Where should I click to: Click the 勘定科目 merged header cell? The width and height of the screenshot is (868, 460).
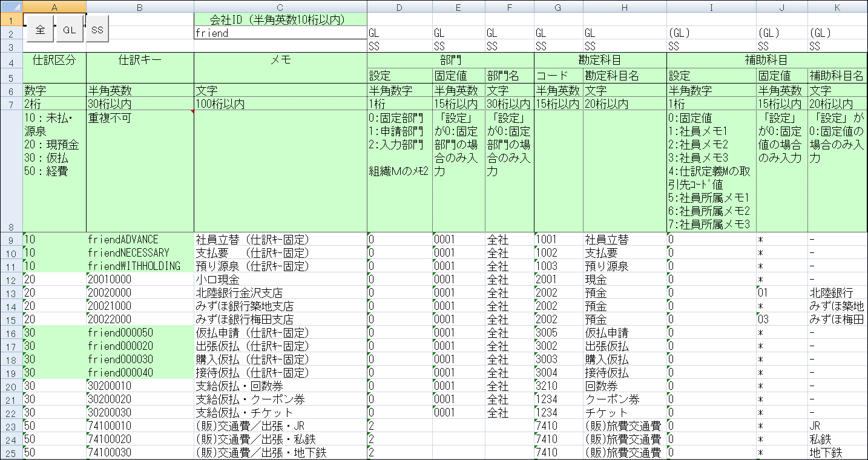click(x=600, y=61)
